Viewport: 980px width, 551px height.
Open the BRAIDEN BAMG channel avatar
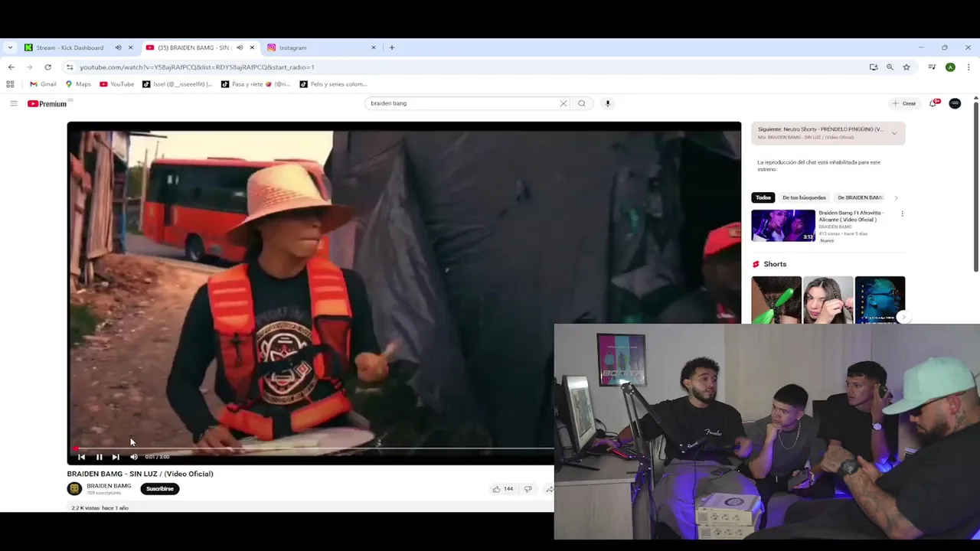(74, 488)
